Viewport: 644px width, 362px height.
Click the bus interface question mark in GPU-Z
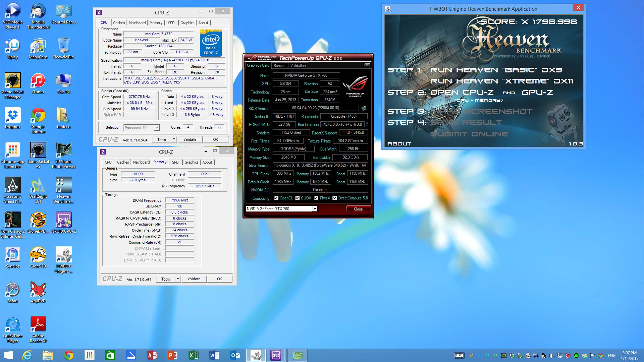[x=367, y=124]
